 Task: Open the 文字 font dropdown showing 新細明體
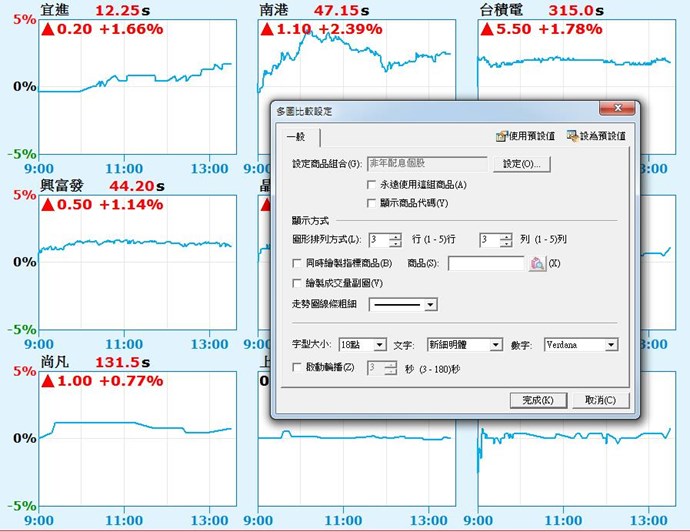point(494,345)
